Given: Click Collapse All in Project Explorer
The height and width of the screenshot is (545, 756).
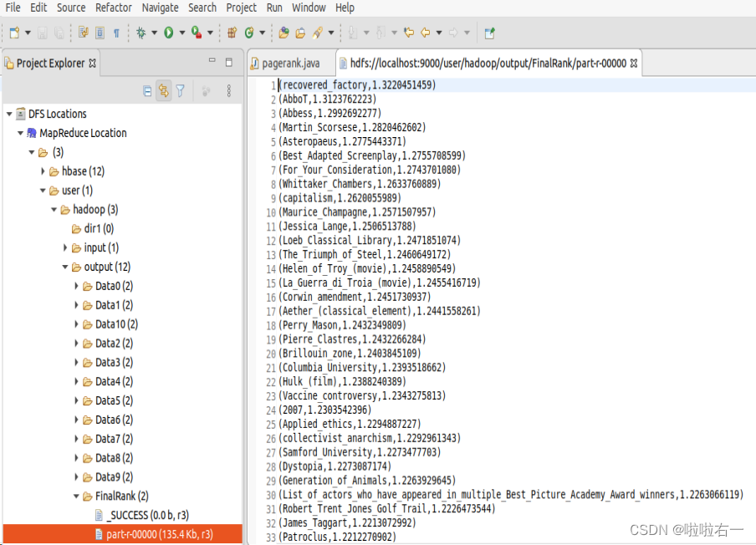Looking at the screenshot, I should 147,90.
